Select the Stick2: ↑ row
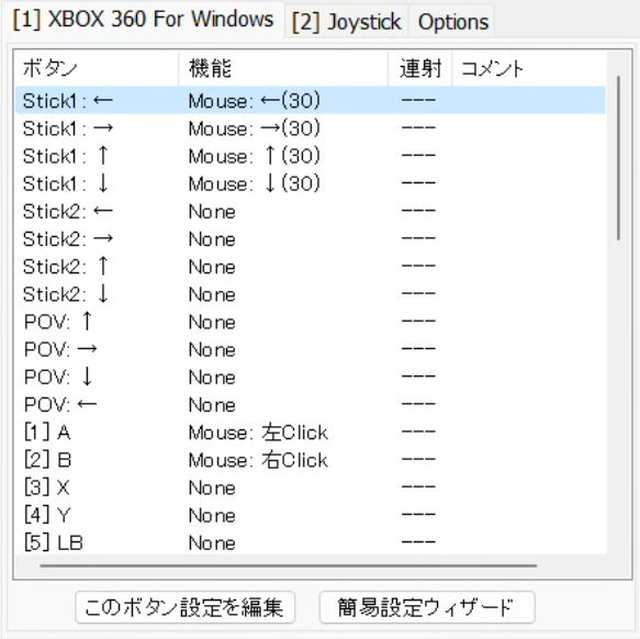 (x=310, y=266)
